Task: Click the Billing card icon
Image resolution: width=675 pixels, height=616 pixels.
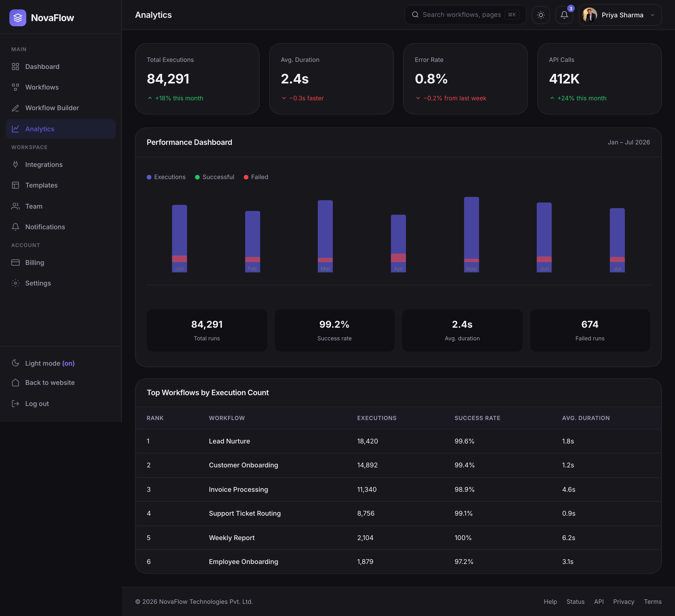Action: pyautogui.click(x=15, y=263)
